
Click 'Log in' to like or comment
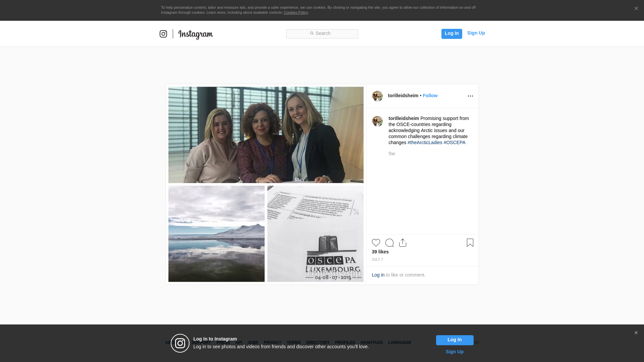(378, 275)
